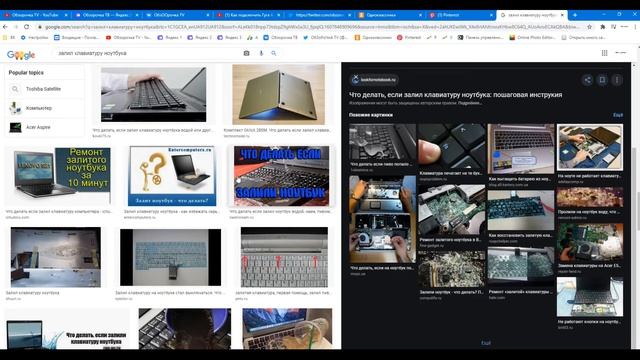Open source site chip above the preview title
Image resolution: width=640 pixels, height=360 pixels.
point(374,80)
